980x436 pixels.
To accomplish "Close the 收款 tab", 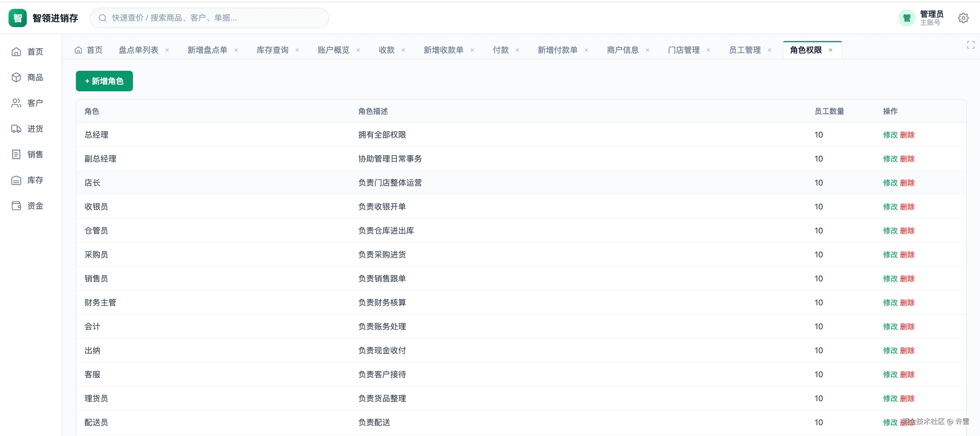I will point(403,50).
